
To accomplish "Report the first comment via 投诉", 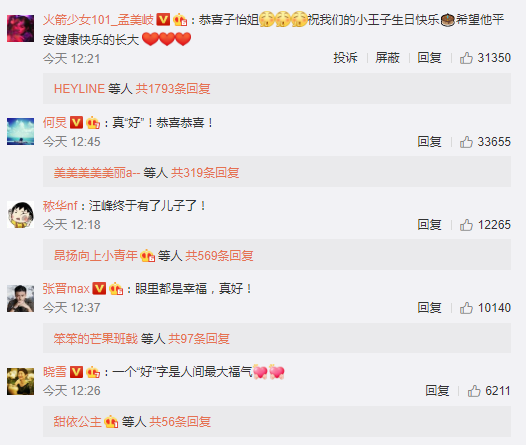I will pos(346,58).
